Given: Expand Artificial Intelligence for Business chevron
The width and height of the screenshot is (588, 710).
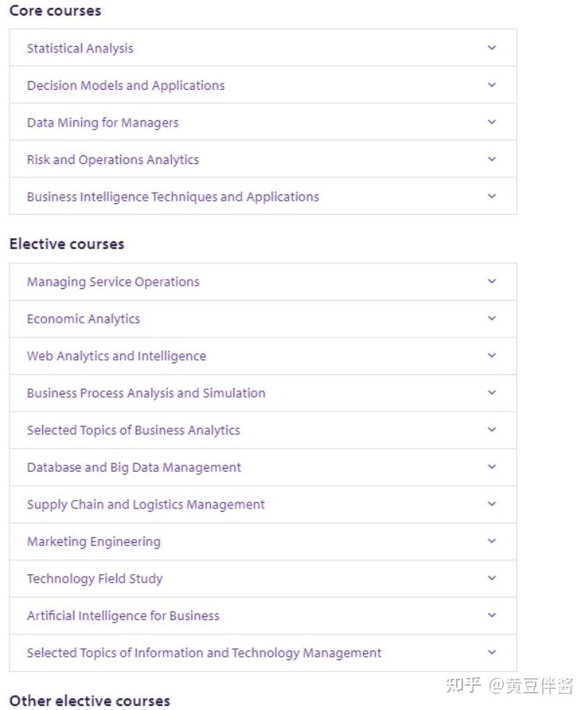Looking at the screenshot, I should [491, 615].
